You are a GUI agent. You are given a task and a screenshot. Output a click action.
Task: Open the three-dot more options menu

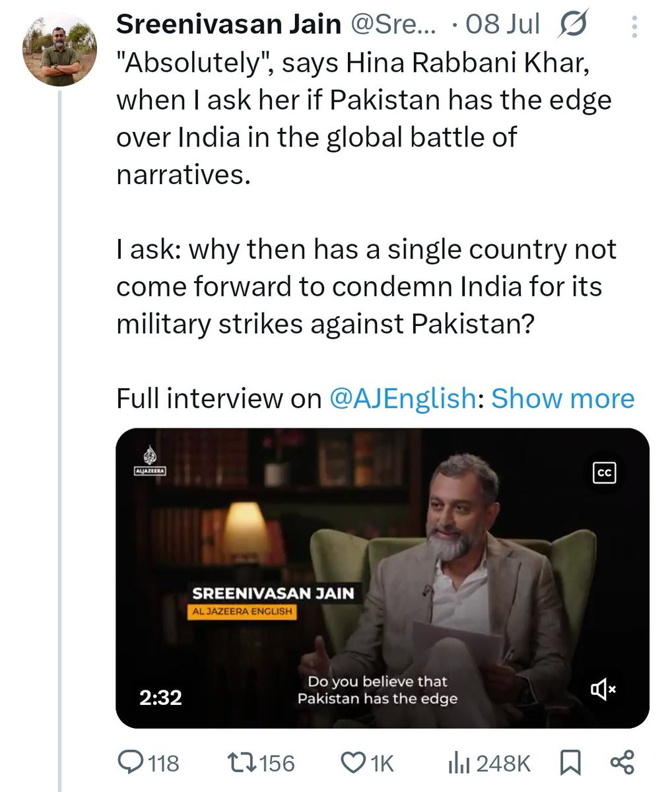click(634, 26)
